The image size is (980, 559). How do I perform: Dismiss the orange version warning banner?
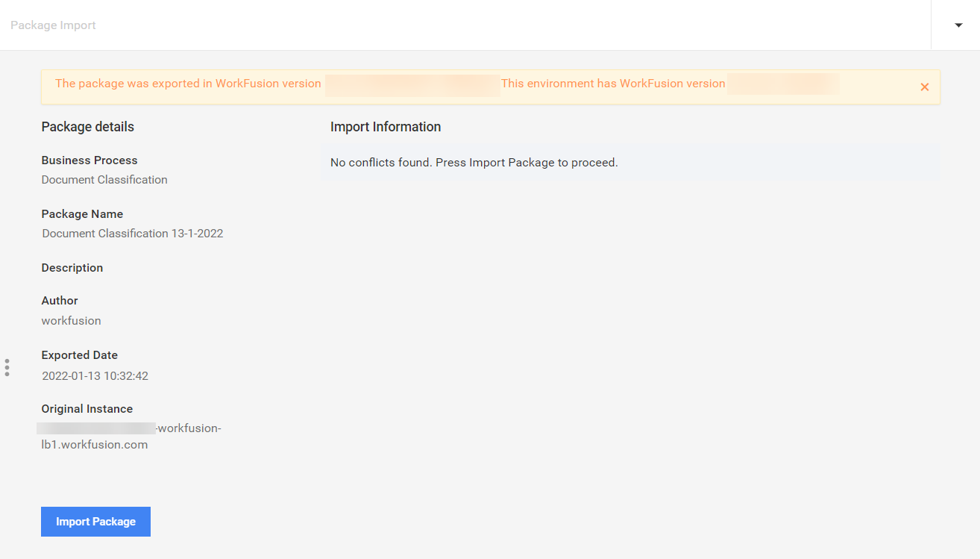tap(924, 87)
